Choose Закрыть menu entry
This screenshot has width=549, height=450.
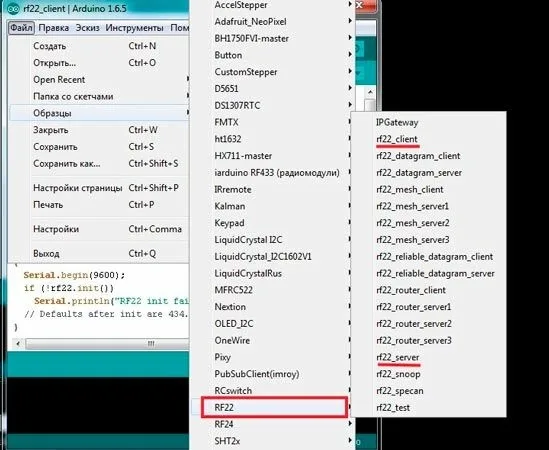(x=99, y=130)
